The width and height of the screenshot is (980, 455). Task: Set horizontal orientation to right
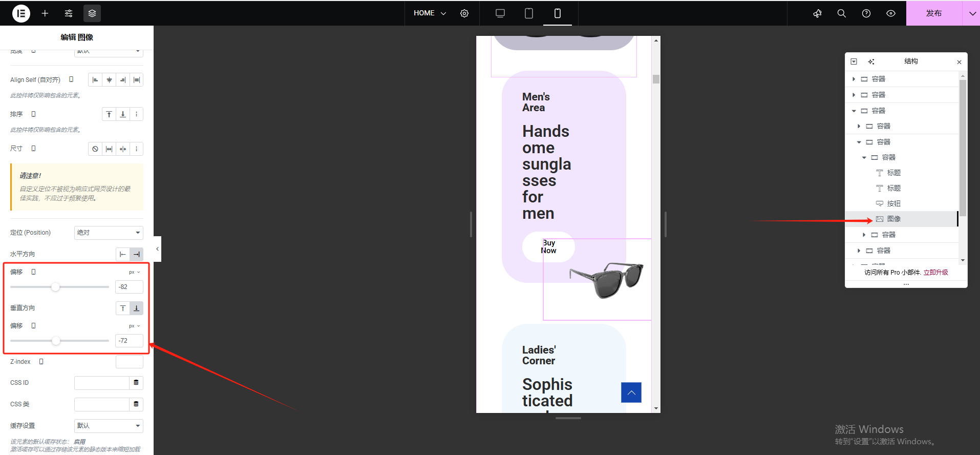136,254
